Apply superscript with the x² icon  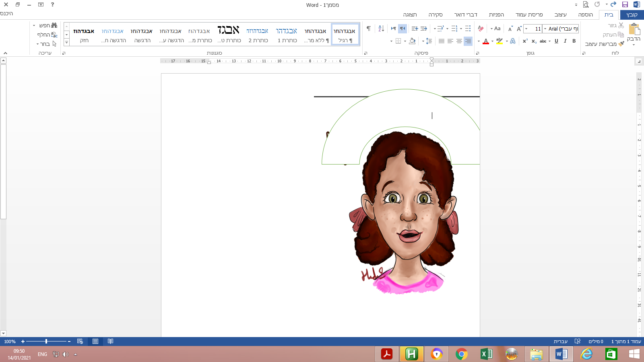point(525,41)
